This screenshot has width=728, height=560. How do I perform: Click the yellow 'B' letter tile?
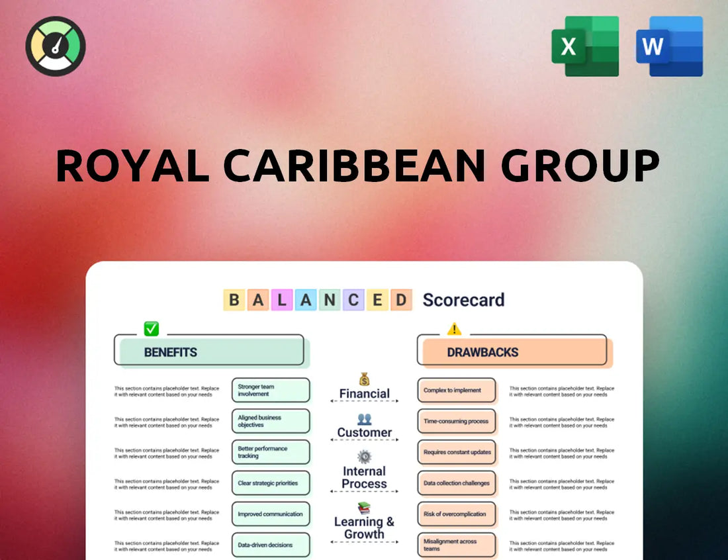[234, 300]
